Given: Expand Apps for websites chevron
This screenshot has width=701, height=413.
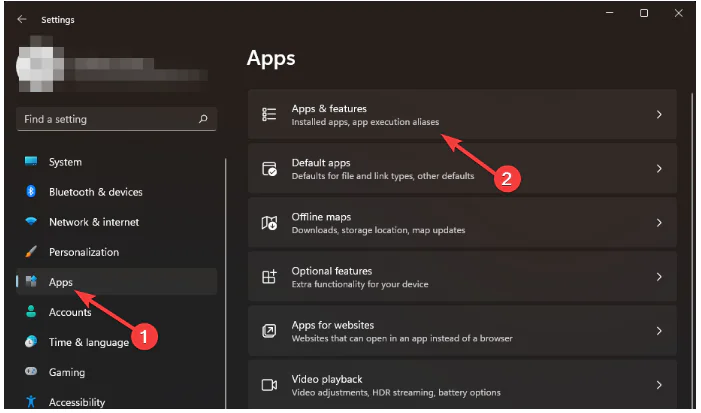Looking at the screenshot, I should pyautogui.click(x=659, y=331).
